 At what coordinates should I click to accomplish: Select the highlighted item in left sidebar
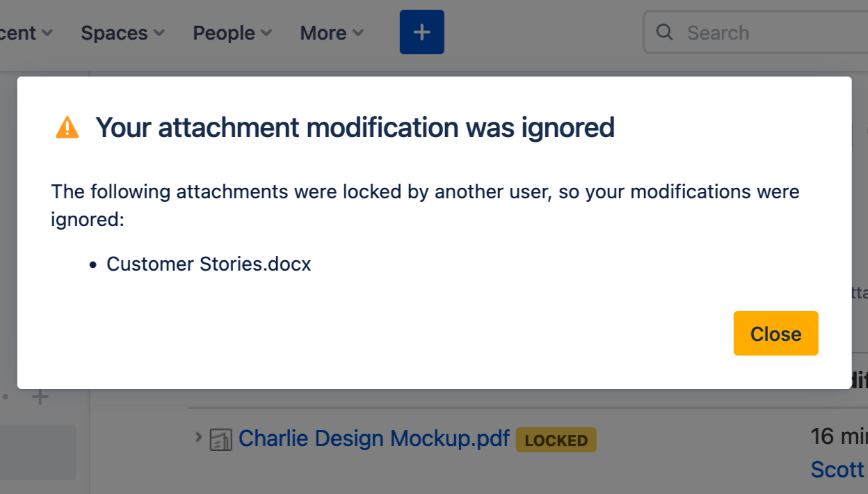(x=38, y=452)
